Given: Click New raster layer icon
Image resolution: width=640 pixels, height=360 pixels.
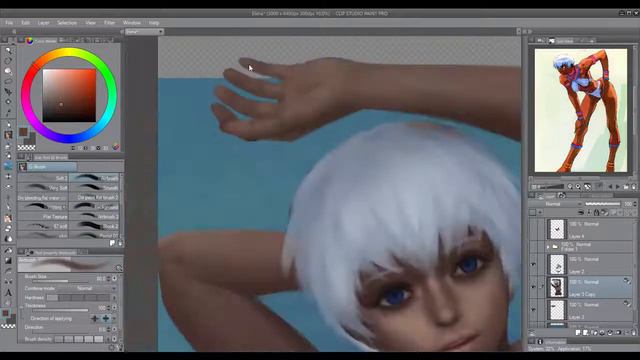Looking at the screenshot, I should (578, 333).
